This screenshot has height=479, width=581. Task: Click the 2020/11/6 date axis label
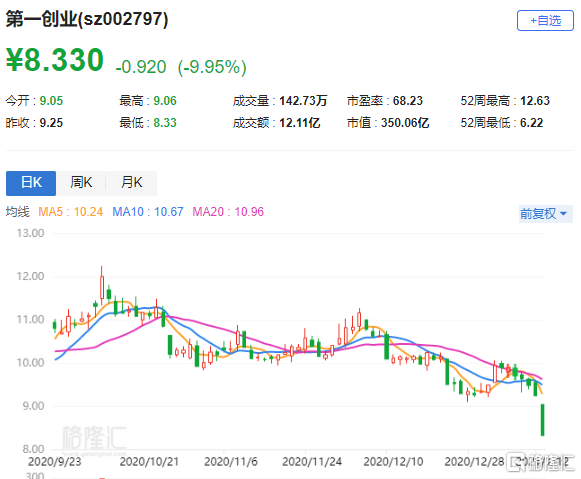(231, 462)
